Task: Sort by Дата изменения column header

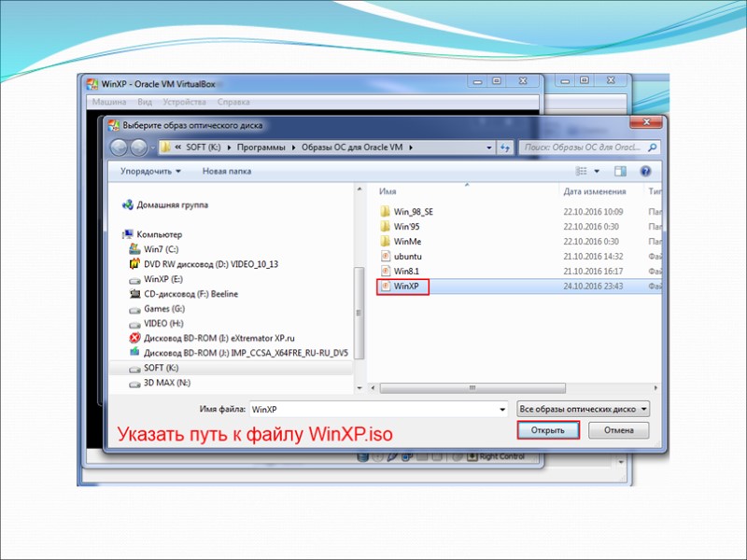Action: click(x=595, y=191)
